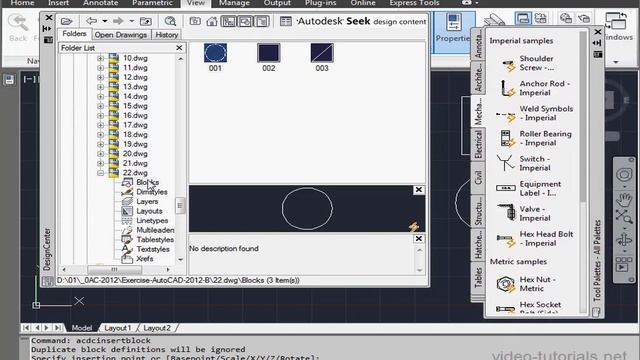Expand the 18.dwg tree node
This screenshot has height=360, width=640.
(x=100, y=135)
